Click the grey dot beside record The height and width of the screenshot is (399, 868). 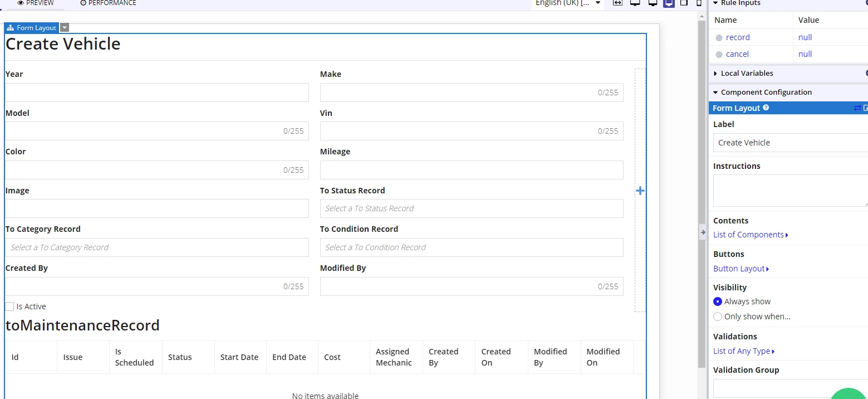tap(719, 38)
